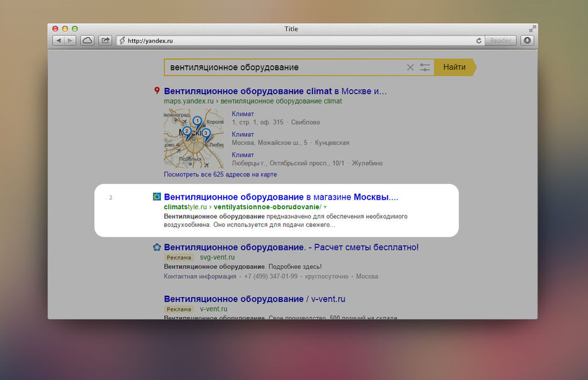Open result 'Вентиляционное оборудование climat в Москве и…'

pos(275,91)
